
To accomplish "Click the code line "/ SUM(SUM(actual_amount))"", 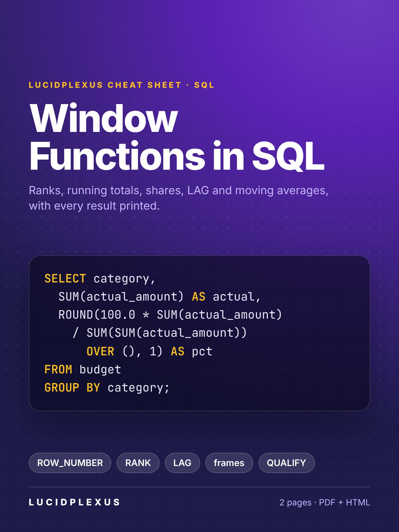I will pyautogui.click(x=160, y=333).
